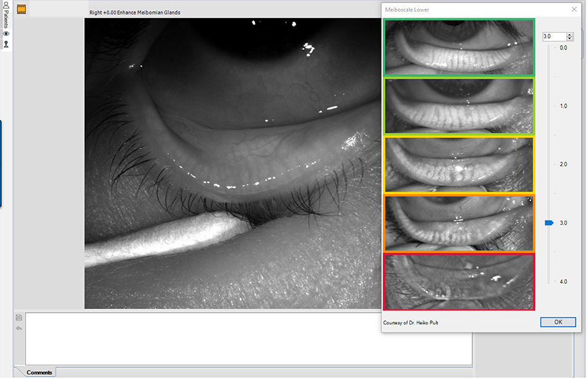Select the light-green grade 1 reference image

click(459, 106)
